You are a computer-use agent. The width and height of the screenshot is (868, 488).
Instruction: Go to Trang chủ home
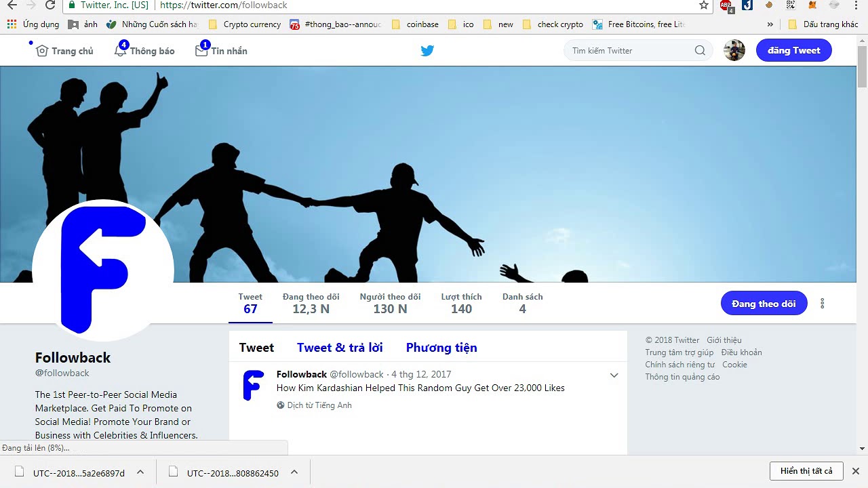pos(64,51)
